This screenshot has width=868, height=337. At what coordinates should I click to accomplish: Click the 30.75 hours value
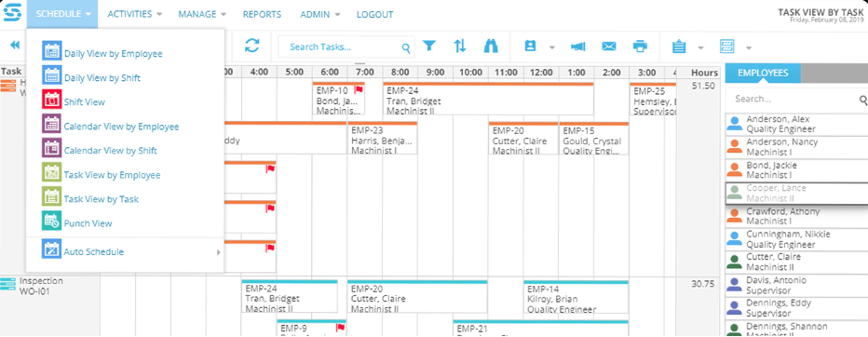[703, 284]
